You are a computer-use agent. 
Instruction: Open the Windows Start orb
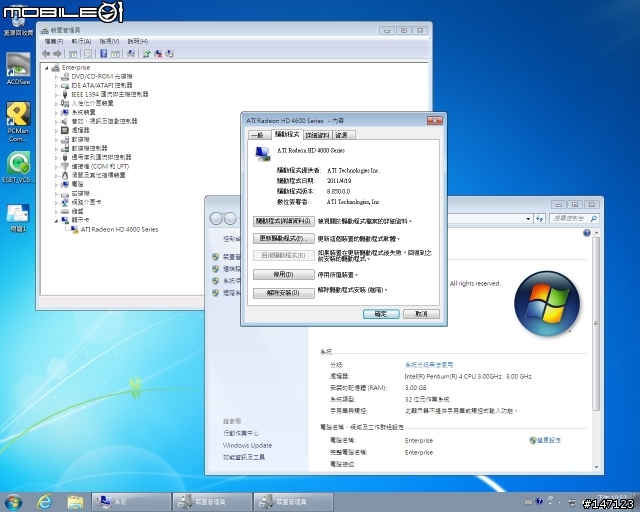[x=13, y=502]
